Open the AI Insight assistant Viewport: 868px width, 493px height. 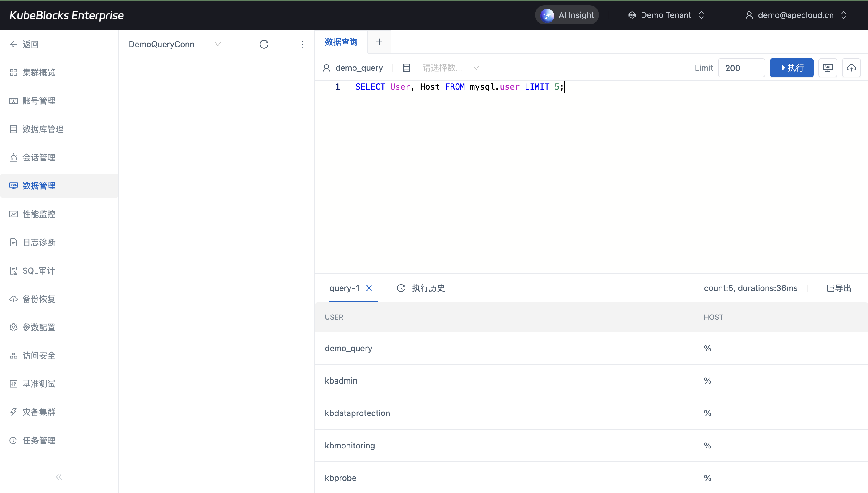coord(567,15)
